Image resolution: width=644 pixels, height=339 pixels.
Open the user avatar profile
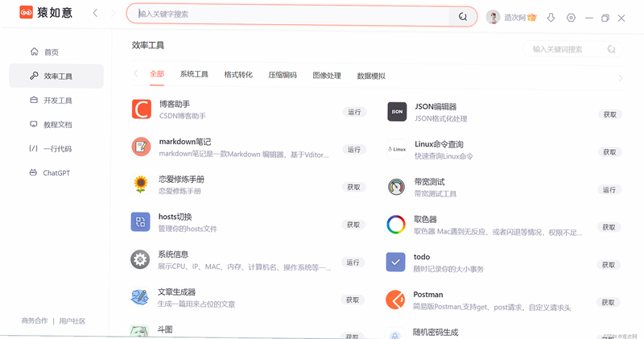pos(493,17)
